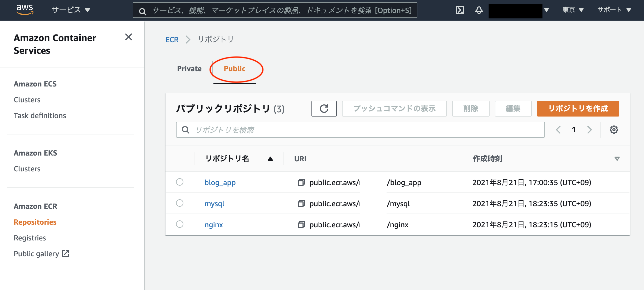This screenshot has width=644, height=290.
Task: Open the nginx repository link
Action: tap(214, 225)
